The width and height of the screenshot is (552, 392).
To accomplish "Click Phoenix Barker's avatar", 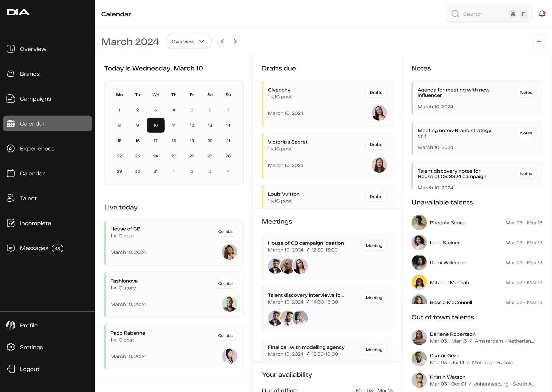I will 419,223.
